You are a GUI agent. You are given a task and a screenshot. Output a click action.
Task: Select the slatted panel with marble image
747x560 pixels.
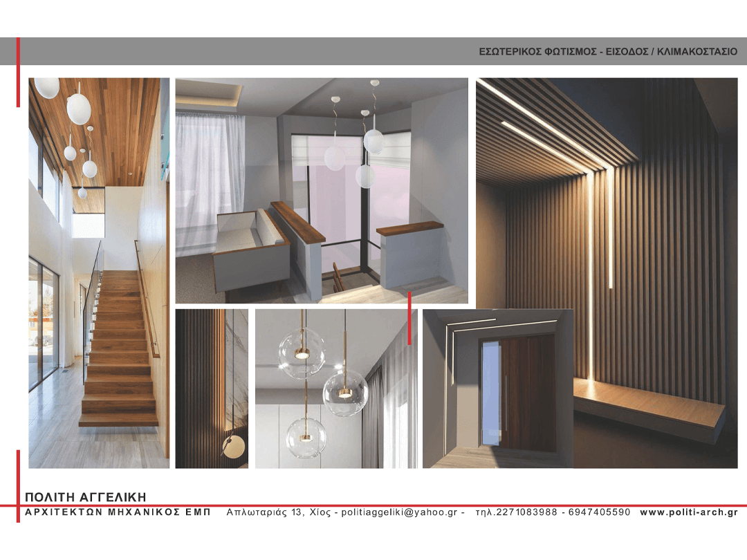point(212,389)
